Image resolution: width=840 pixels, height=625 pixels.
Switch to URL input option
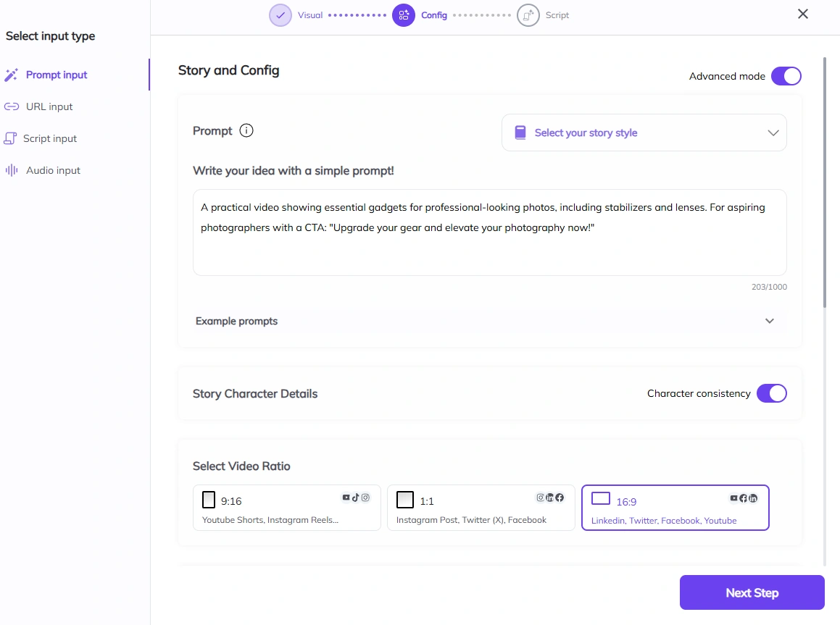pyautogui.click(x=49, y=106)
